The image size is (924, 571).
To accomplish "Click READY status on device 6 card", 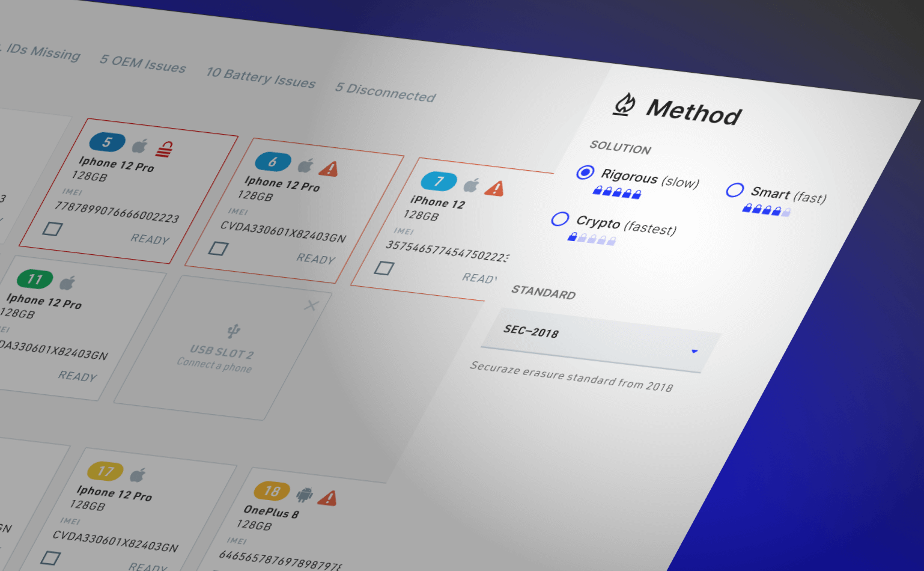I will 316,258.
